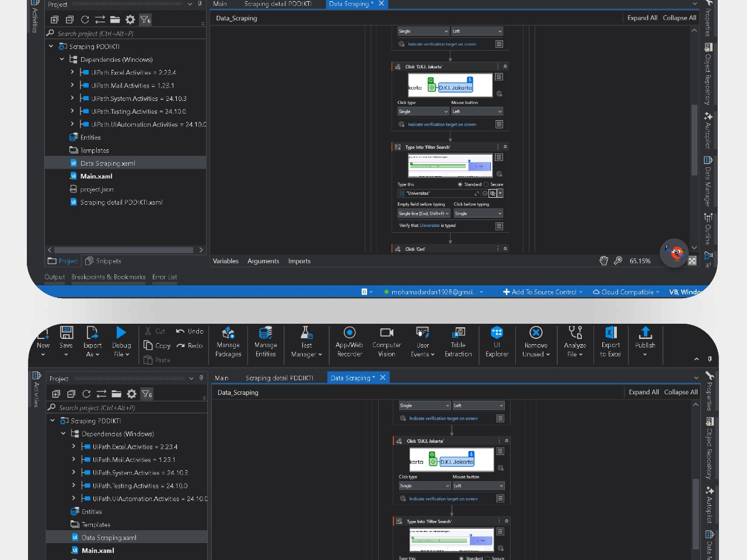
Task: Click the Universitas link in verification text
Action: pyautogui.click(x=430, y=225)
